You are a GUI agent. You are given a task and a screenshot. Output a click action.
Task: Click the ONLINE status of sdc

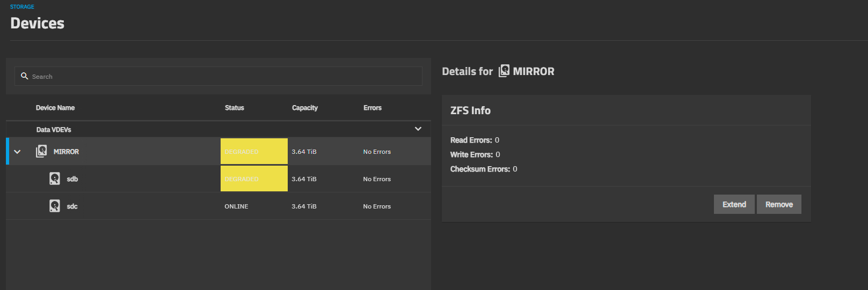pos(236,206)
